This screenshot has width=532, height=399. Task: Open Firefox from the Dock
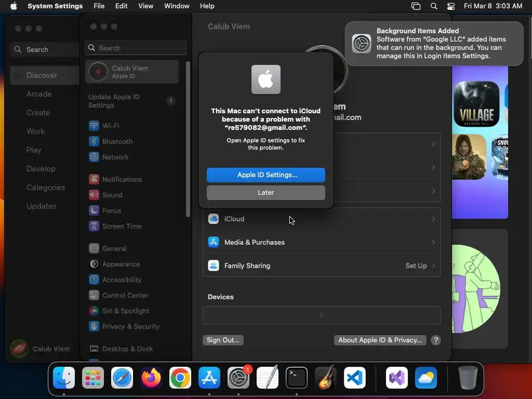click(x=151, y=378)
